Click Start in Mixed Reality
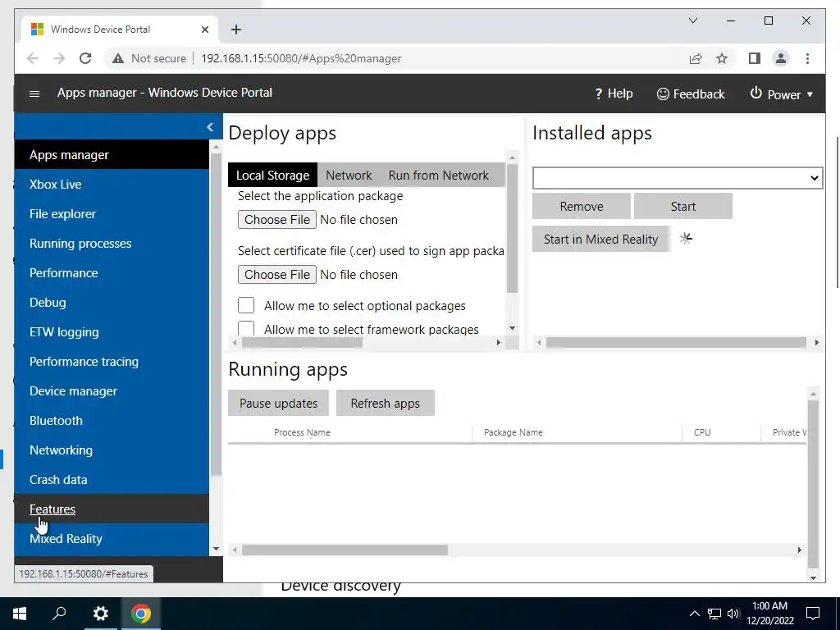This screenshot has width=840, height=630. [x=600, y=239]
